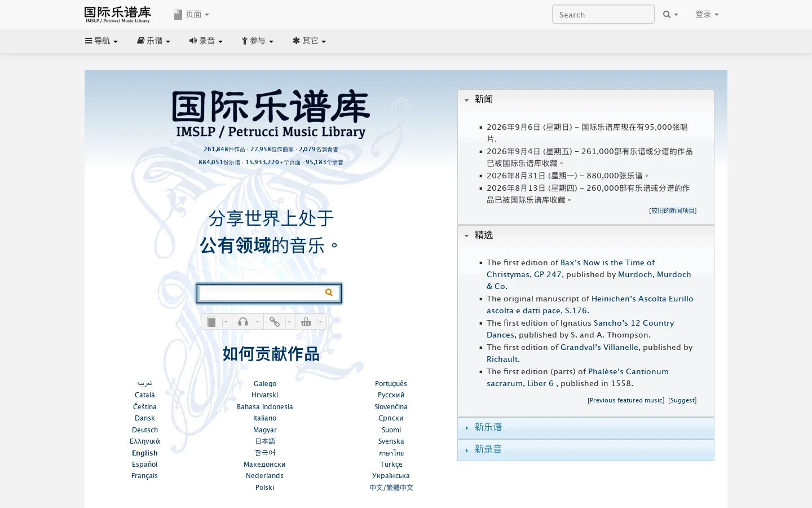Switch language to Galego
The width and height of the screenshot is (812, 508).
click(x=265, y=384)
